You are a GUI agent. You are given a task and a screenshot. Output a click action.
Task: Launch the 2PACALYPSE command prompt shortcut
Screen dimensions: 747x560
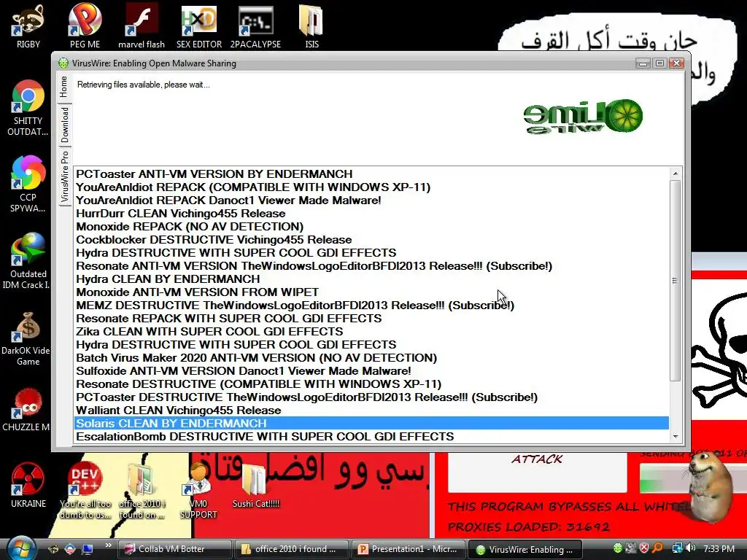[255, 26]
